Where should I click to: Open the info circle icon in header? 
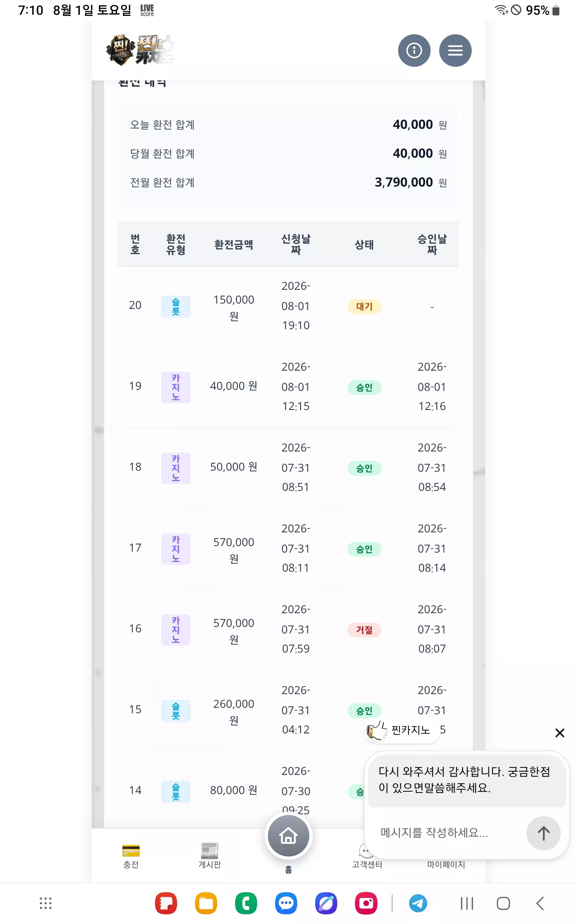(414, 51)
